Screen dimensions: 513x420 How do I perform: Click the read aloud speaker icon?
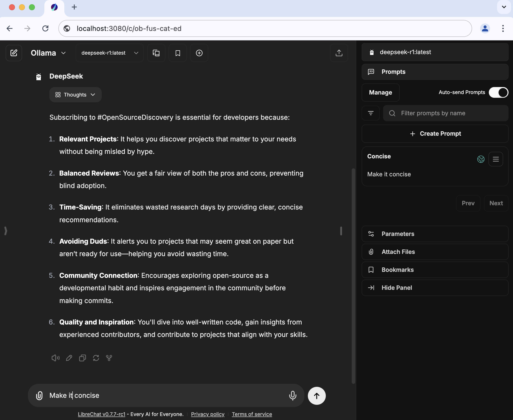pos(55,358)
